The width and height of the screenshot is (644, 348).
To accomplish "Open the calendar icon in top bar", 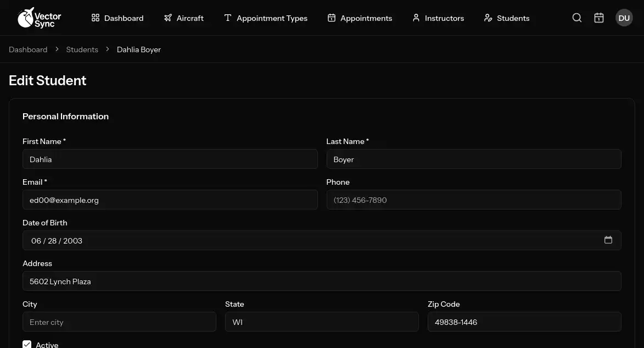I will (x=599, y=18).
